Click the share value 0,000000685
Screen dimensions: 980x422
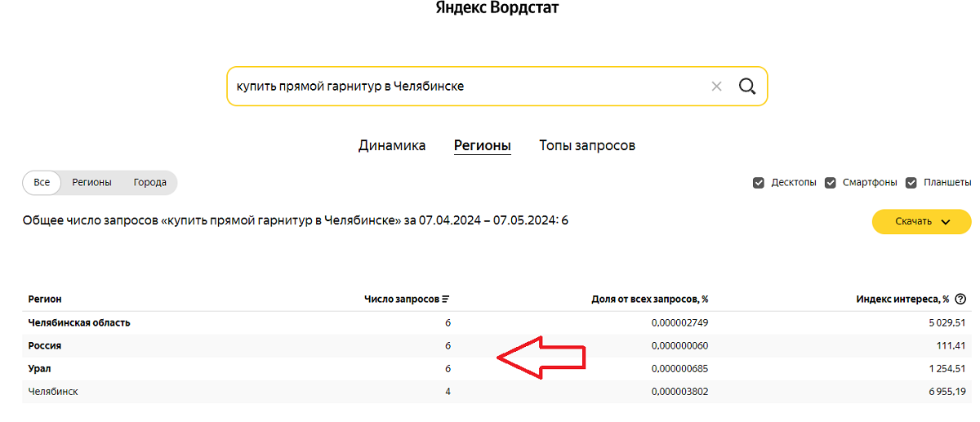(679, 368)
